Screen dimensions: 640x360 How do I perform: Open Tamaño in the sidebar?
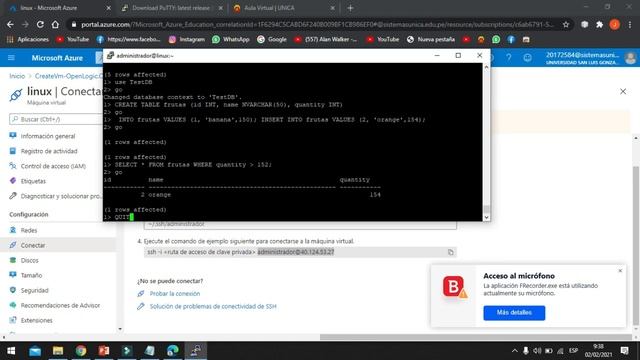[31, 276]
